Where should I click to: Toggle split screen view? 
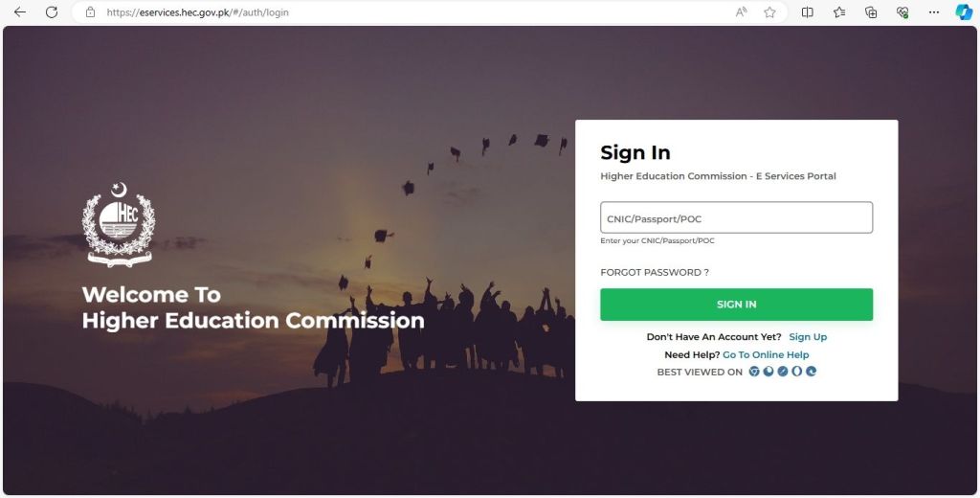[x=808, y=11]
